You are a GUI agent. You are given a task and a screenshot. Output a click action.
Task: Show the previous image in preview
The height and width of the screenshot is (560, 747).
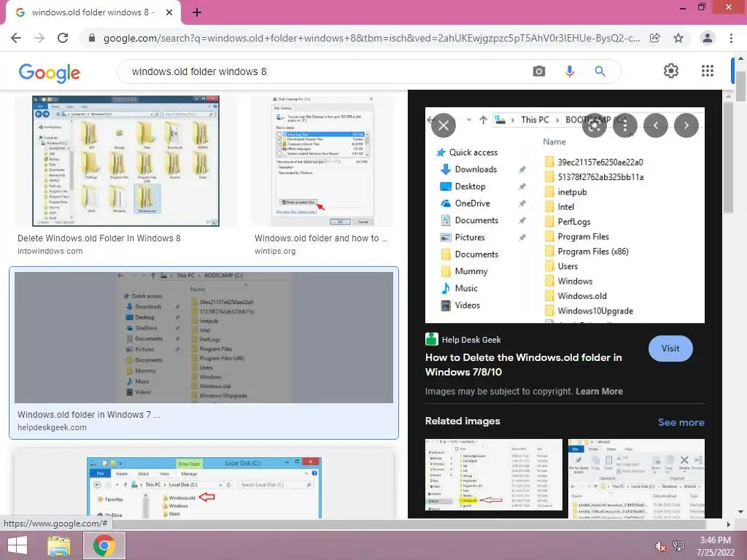(656, 125)
